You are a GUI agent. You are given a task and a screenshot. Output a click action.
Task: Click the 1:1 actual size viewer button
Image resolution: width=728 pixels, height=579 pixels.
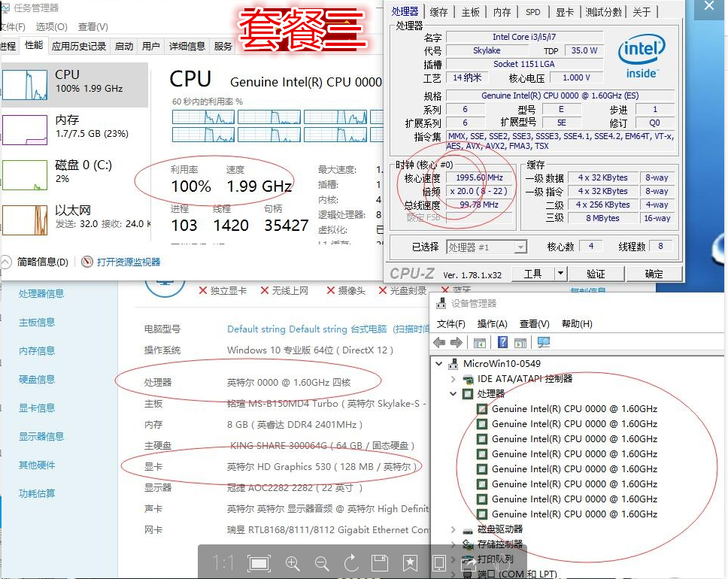(x=223, y=563)
